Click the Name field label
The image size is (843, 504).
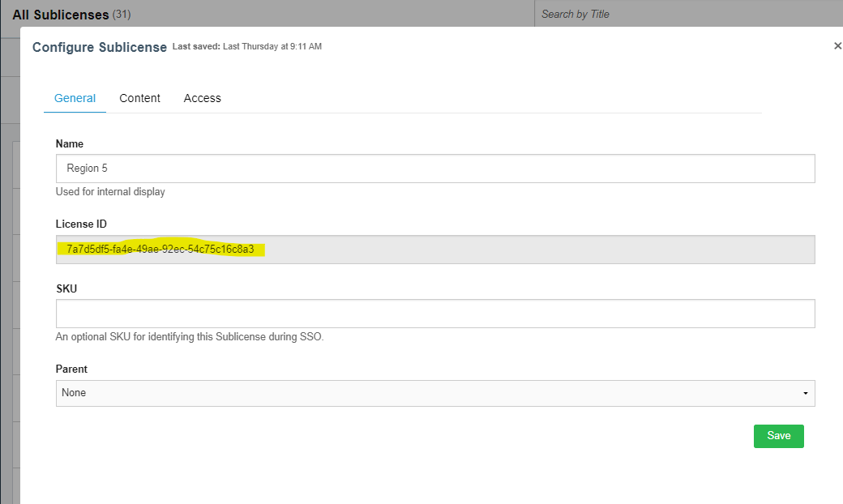point(70,143)
